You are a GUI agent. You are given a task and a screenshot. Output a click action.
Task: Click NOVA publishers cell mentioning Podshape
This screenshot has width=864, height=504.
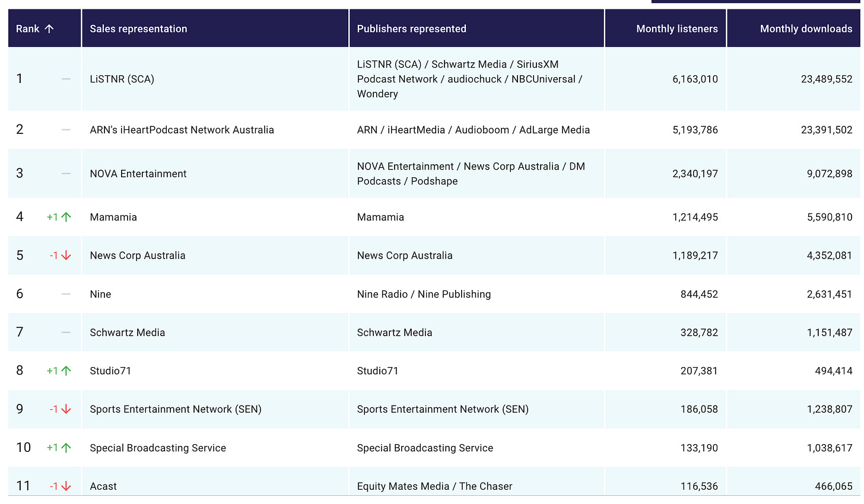(x=471, y=174)
